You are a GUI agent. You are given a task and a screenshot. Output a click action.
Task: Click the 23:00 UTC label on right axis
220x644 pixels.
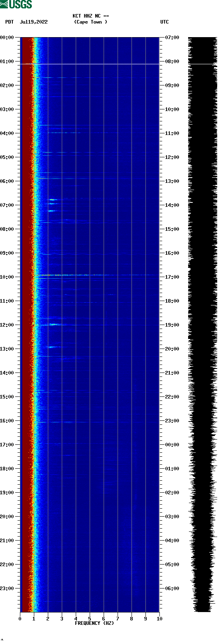click(172, 421)
